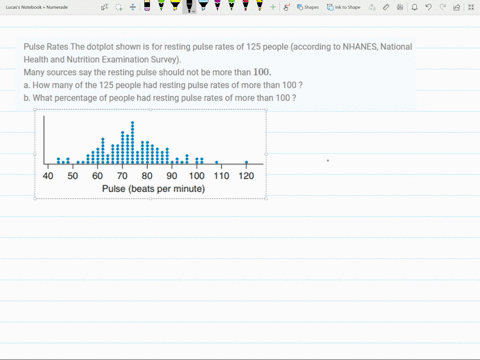Click the bottom-right resize handle of the dotplot image
This screenshot has width=480, height=360.
point(266,198)
